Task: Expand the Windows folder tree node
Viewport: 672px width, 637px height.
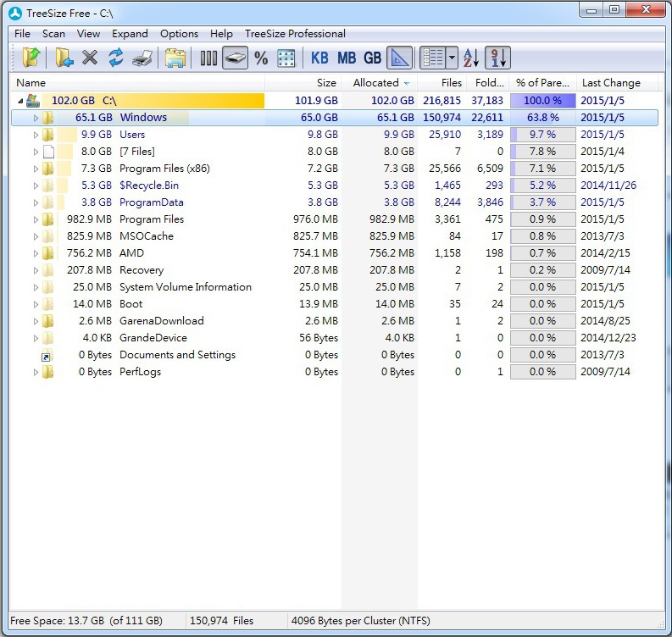Action: [36, 118]
